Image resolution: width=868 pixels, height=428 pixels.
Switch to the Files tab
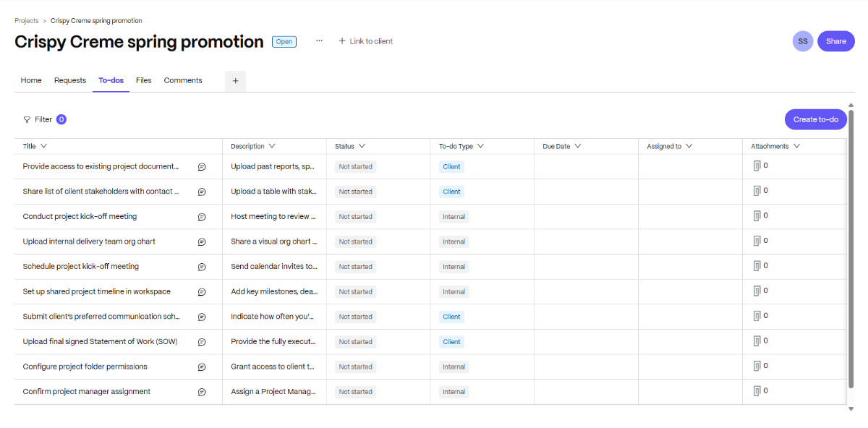143,80
